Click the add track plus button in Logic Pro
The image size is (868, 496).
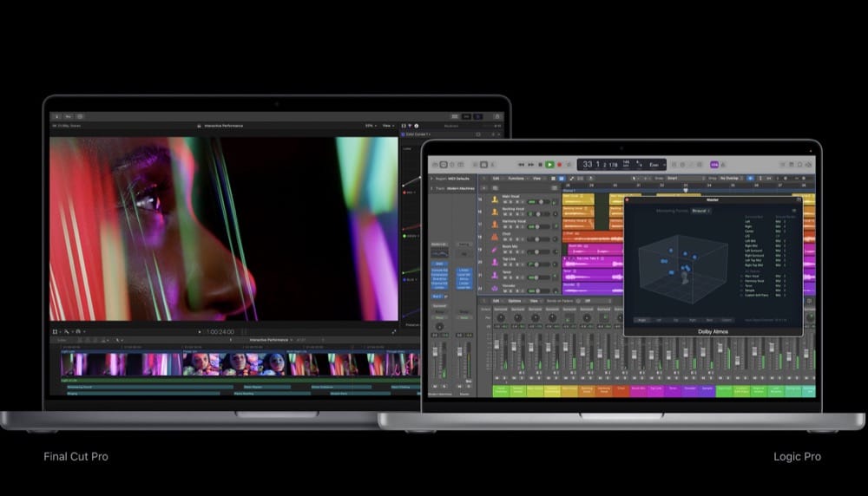click(x=483, y=188)
